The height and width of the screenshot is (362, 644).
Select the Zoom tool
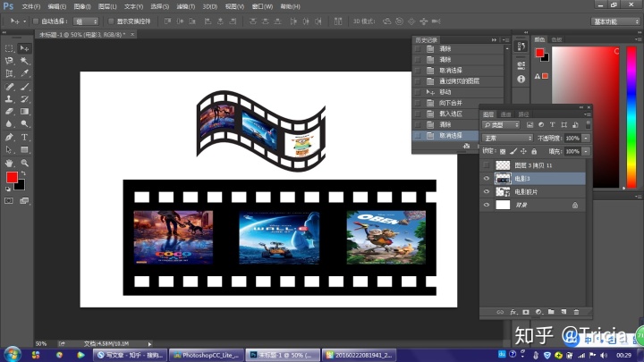pyautogui.click(x=24, y=163)
